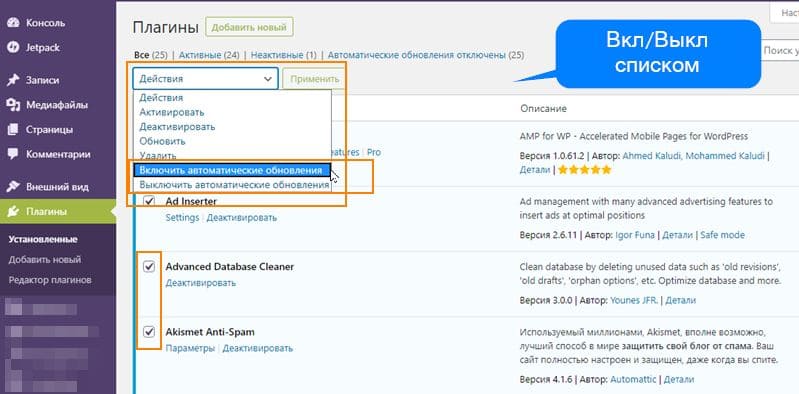This screenshot has width=799, height=394.
Task: Open the Действия bulk actions dropdown
Action: click(205, 79)
